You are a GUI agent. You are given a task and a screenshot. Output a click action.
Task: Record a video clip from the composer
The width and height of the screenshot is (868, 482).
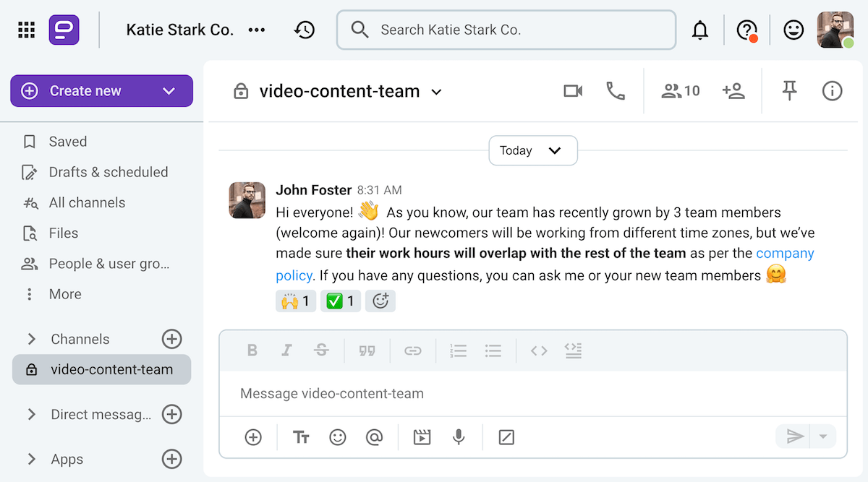click(422, 436)
